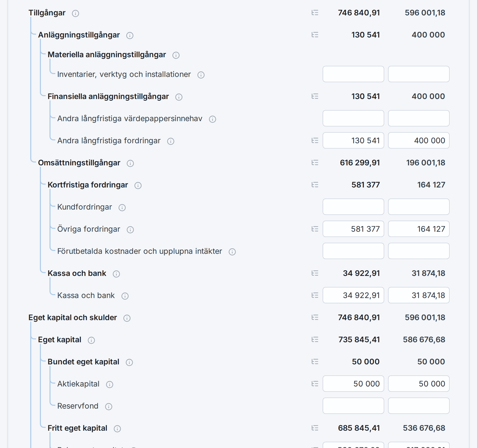
Task: Open info for Eget kapital och skulder
Action: (127, 318)
